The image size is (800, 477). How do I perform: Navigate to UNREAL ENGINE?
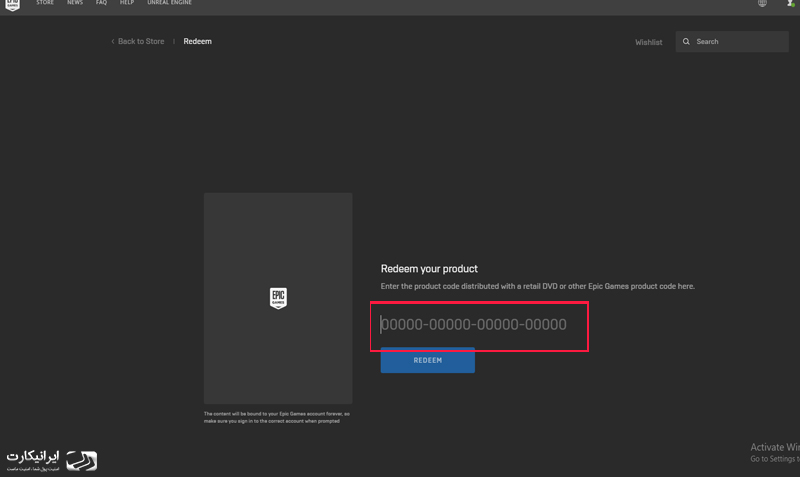(x=169, y=3)
